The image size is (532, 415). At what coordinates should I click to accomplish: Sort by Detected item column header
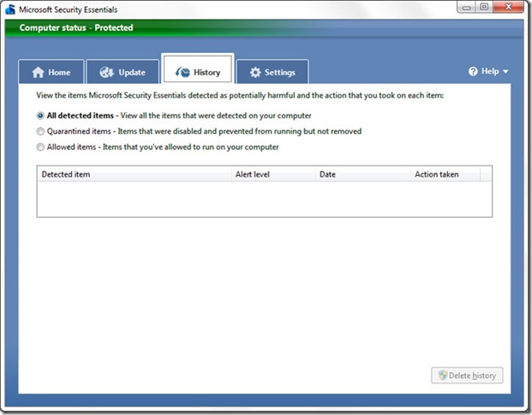(x=134, y=174)
